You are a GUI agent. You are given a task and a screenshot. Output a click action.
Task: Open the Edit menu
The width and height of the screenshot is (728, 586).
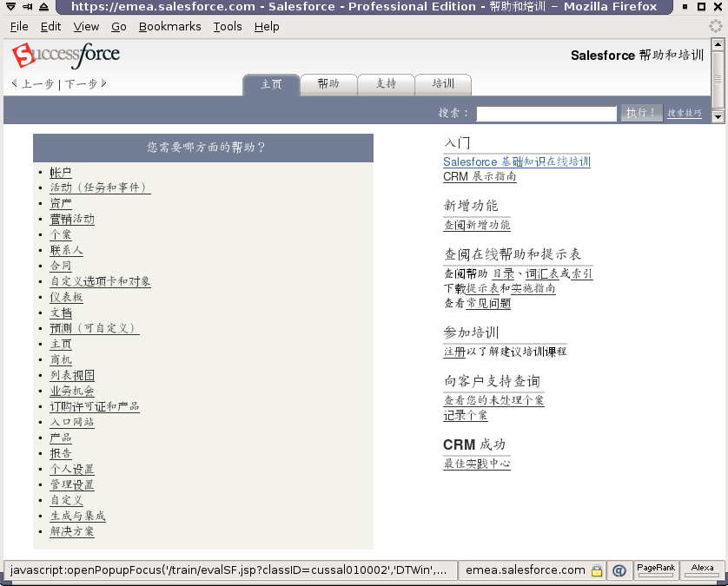tap(50, 27)
